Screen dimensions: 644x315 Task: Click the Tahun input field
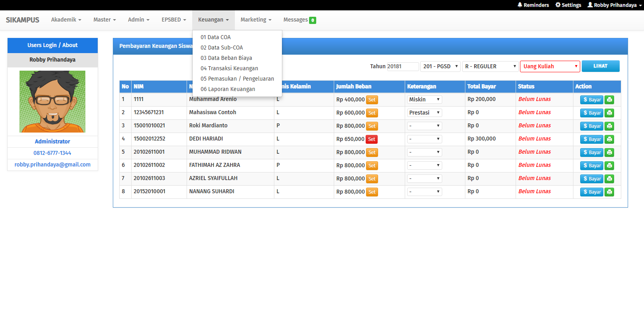[x=402, y=67]
